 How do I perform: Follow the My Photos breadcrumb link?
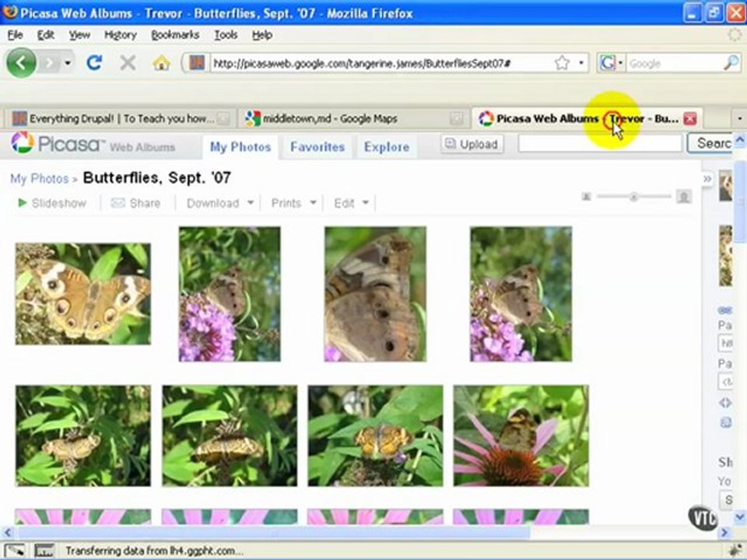coord(40,179)
